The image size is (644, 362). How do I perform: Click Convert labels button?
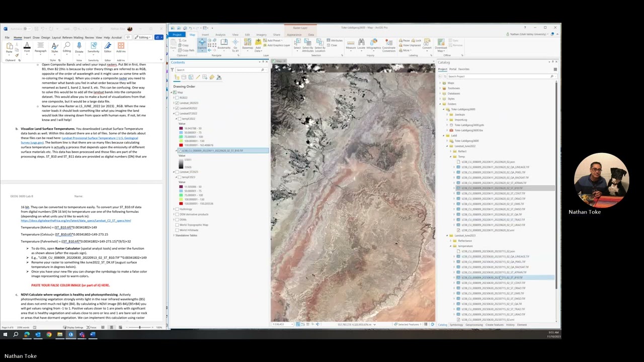[x=427, y=45]
